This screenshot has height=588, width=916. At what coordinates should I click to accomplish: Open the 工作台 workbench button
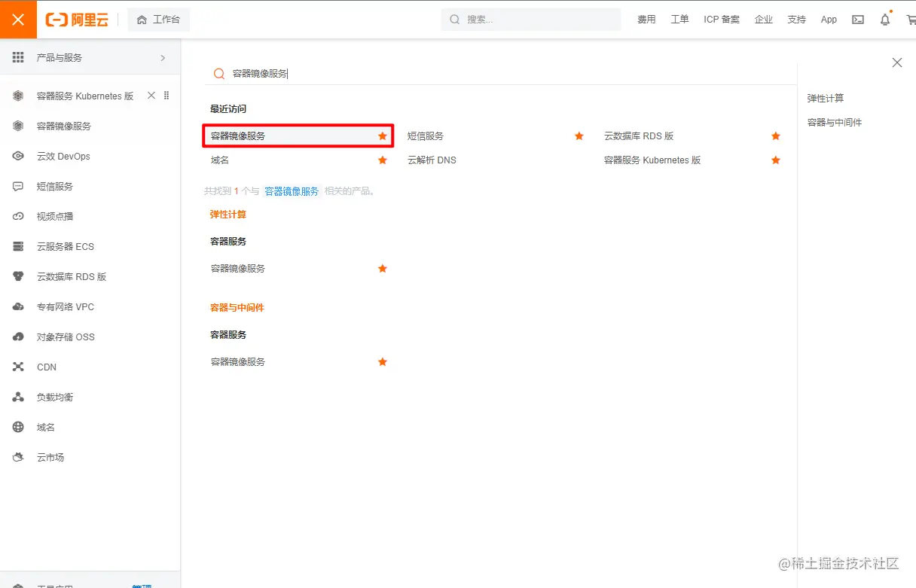point(159,20)
